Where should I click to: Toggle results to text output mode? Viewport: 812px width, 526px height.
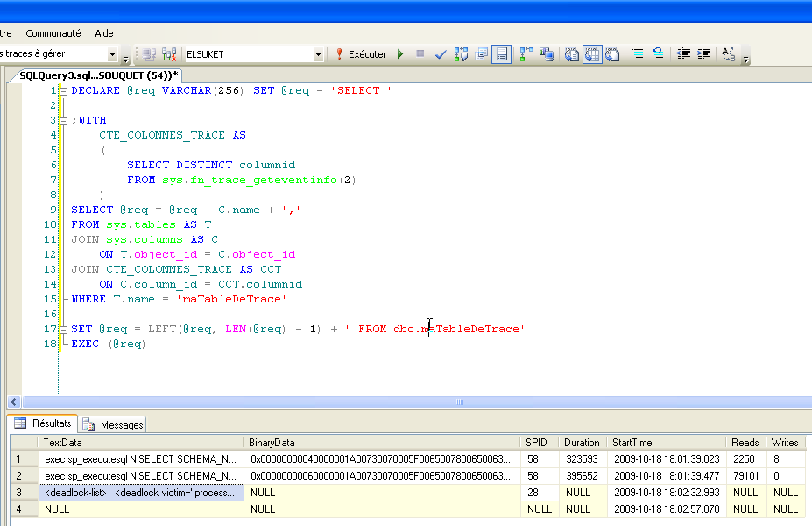[x=572, y=54]
